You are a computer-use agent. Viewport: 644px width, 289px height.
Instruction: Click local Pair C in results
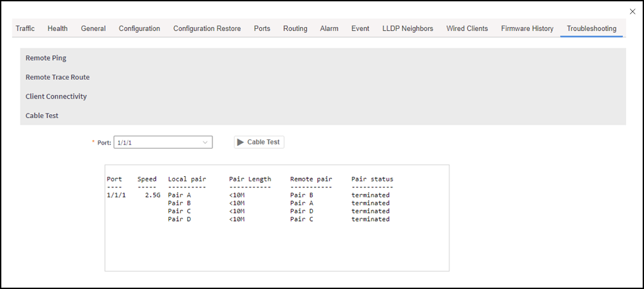(179, 211)
